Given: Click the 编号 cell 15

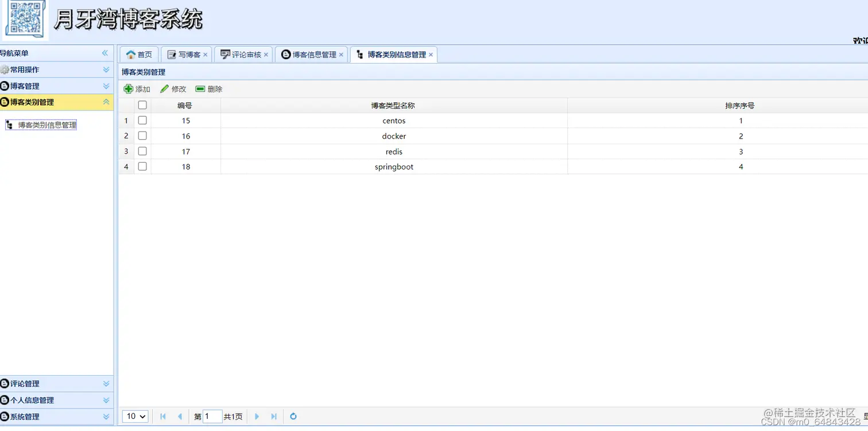Looking at the screenshot, I should click(x=185, y=121).
